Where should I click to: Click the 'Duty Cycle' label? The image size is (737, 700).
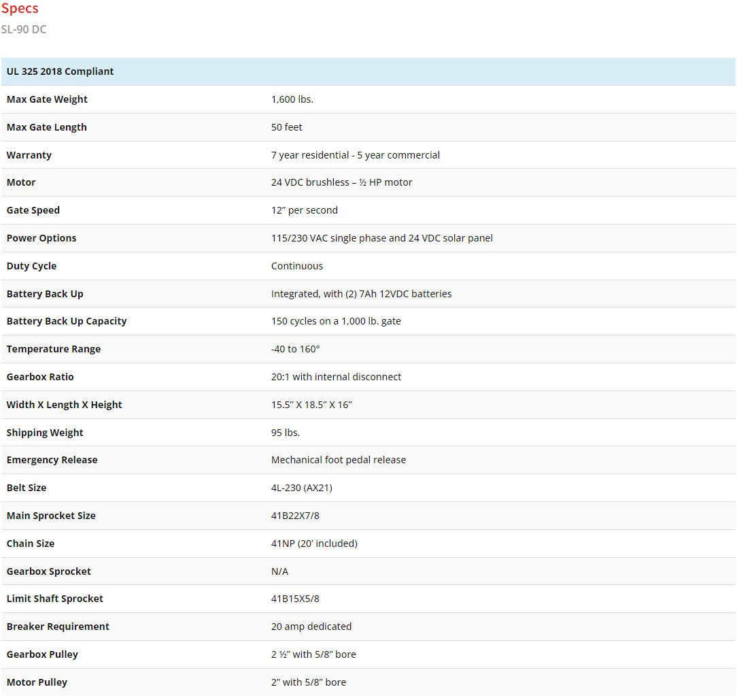pyautogui.click(x=31, y=266)
